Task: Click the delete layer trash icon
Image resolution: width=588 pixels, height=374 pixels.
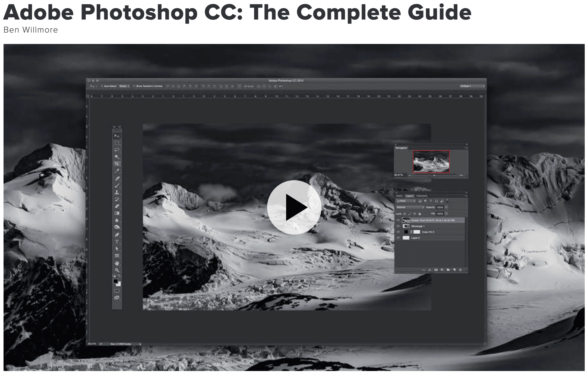Action: tap(460, 270)
